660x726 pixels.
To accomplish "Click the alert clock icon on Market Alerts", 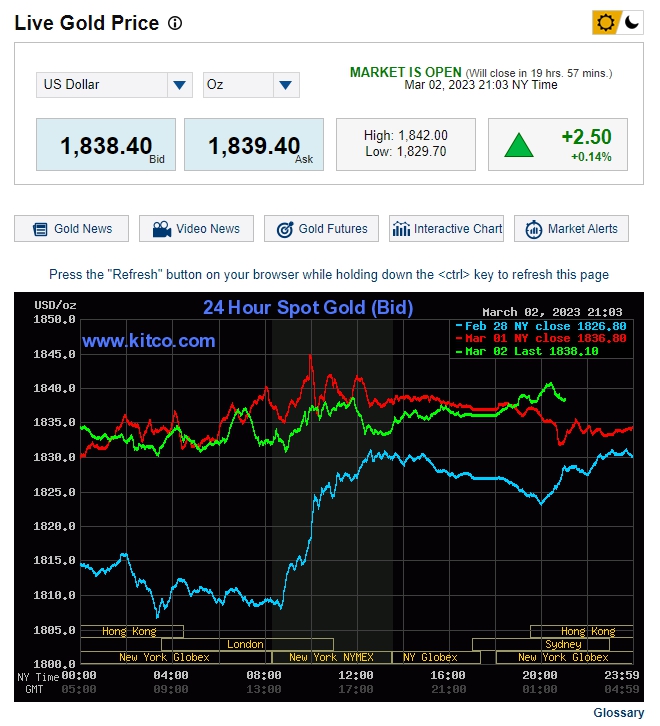I will click(534, 229).
